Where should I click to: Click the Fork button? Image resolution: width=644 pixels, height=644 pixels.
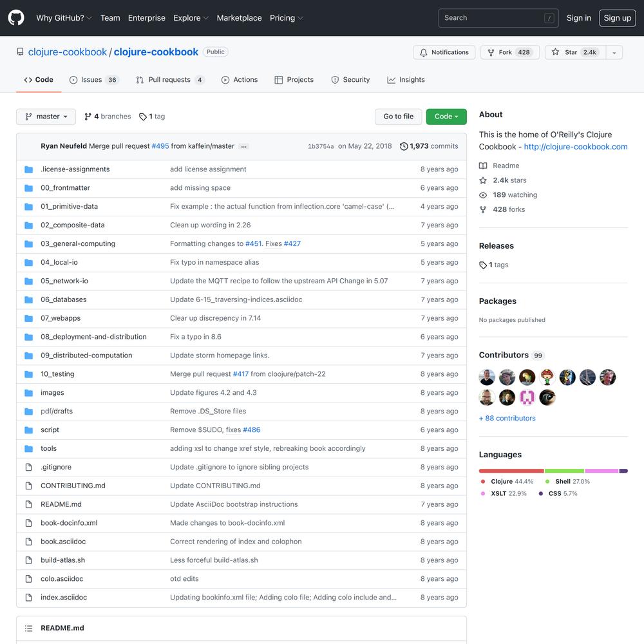click(509, 53)
